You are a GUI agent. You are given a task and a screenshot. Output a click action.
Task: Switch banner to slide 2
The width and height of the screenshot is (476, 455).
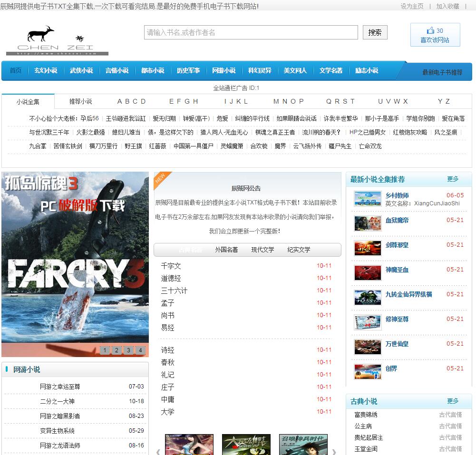click(117, 350)
